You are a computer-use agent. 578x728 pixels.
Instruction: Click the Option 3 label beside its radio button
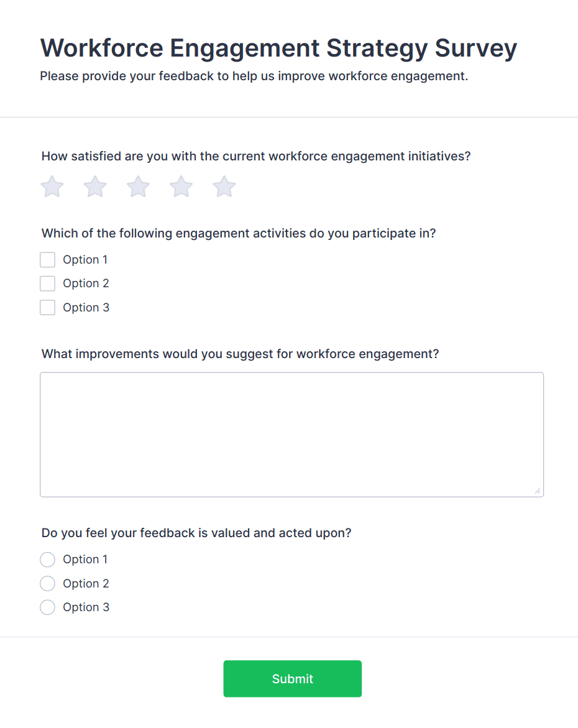pos(86,607)
